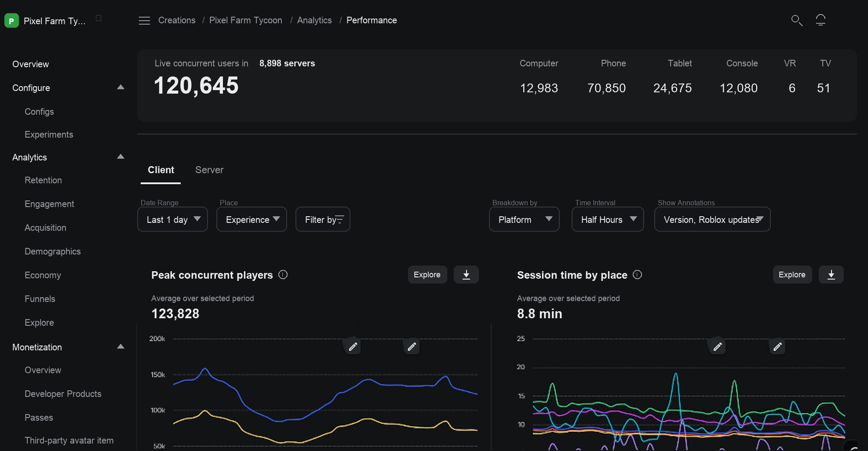
Task: Open Retention in the Analytics menu
Action: pos(43,180)
